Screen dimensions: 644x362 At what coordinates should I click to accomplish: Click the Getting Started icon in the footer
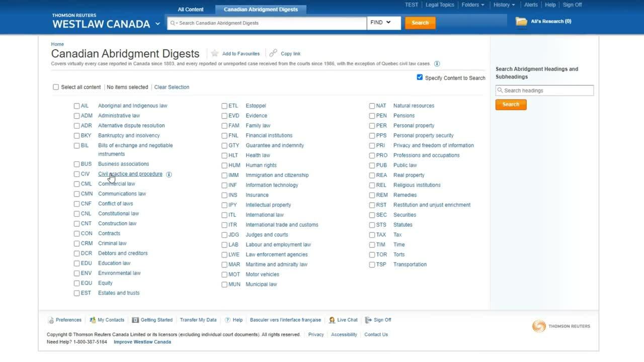[135, 320]
